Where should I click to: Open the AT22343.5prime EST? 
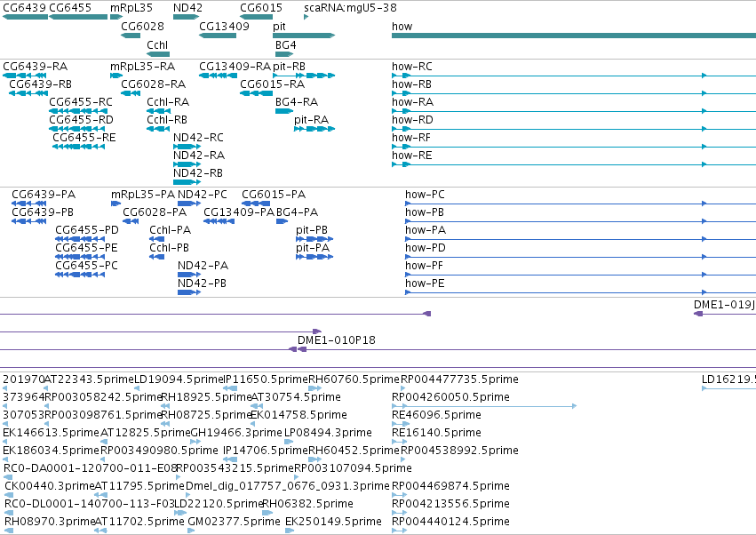point(46,387)
